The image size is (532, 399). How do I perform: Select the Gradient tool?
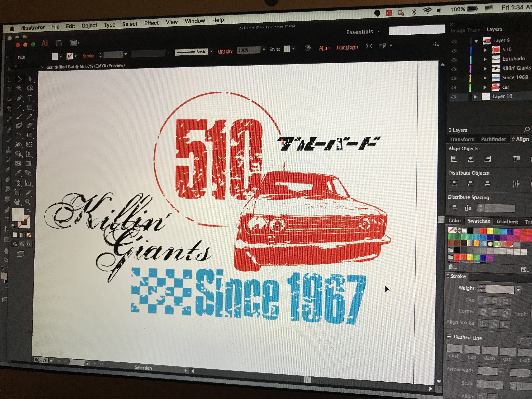[x=29, y=163]
